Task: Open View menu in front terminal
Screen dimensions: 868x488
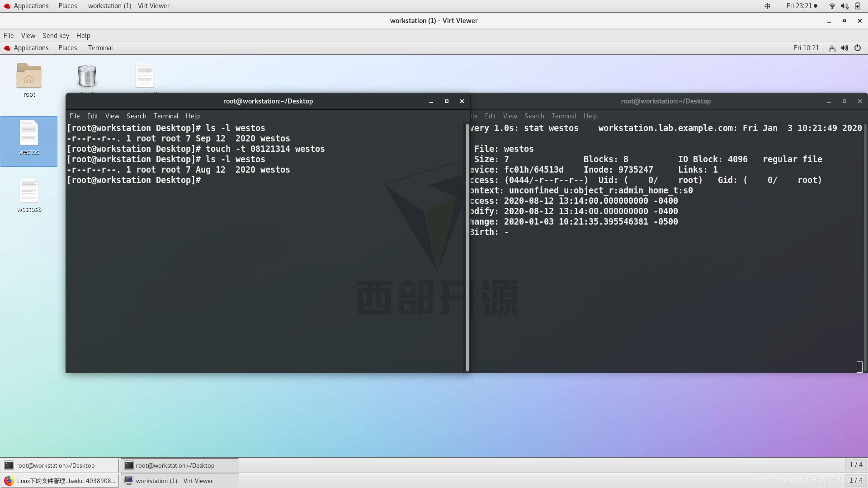Action: point(112,116)
